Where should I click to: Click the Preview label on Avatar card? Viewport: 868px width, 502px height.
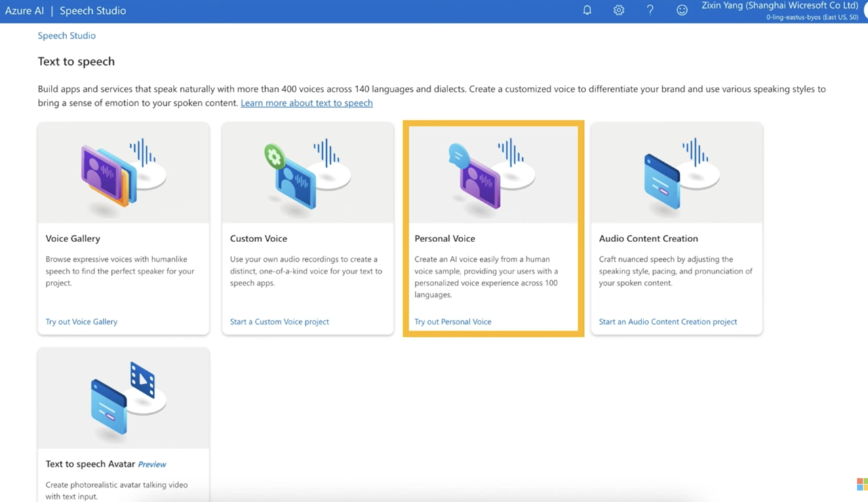coord(152,464)
